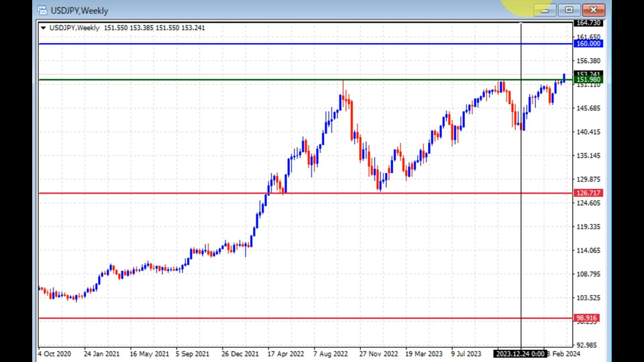Click the 26 Dec 2021 date label
This screenshot has height=362, width=644.
[240, 354]
